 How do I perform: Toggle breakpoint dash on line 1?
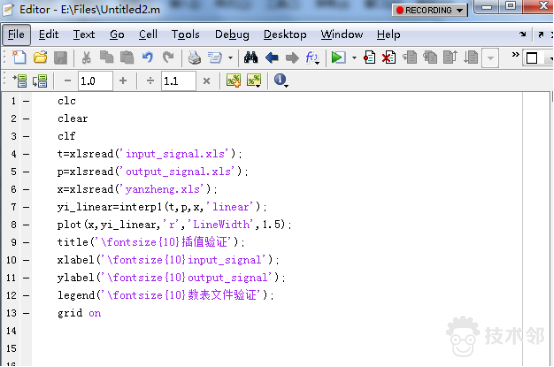[x=26, y=101]
